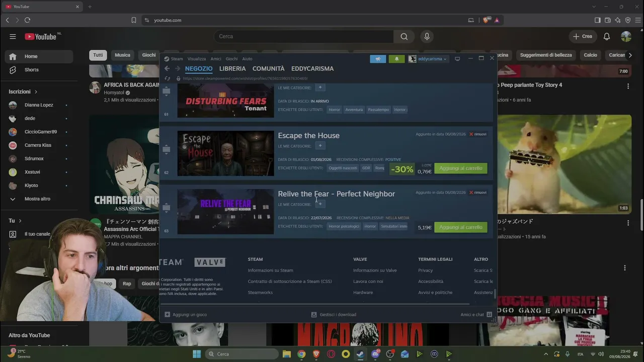This screenshot has width=644, height=362.
Task: Open Discord from the taskbar
Action: (x=375, y=354)
